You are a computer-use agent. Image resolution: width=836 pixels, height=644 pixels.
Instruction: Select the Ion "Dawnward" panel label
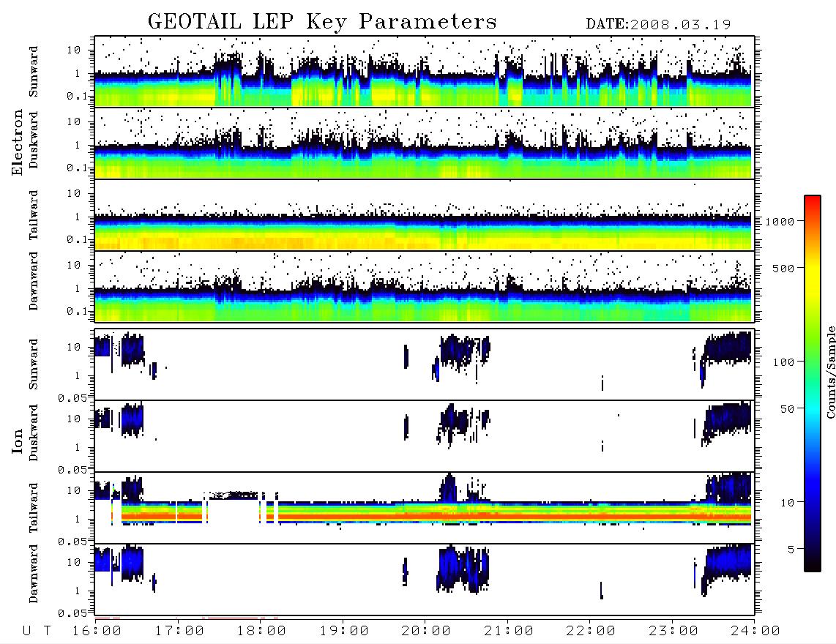point(34,574)
